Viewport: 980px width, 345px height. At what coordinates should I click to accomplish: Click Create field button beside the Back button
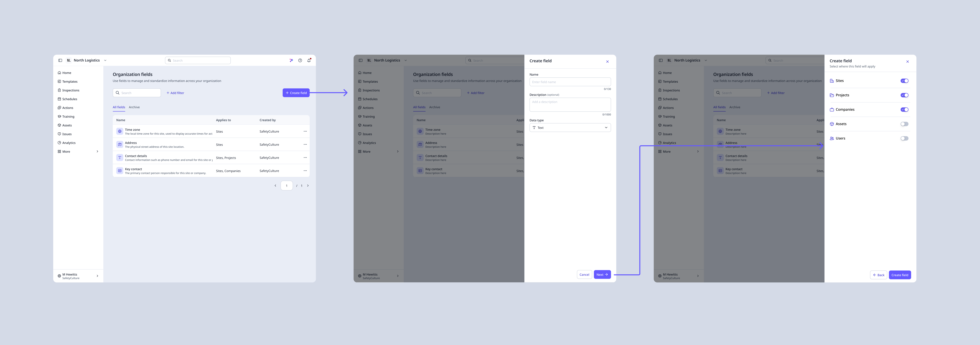point(900,275)
